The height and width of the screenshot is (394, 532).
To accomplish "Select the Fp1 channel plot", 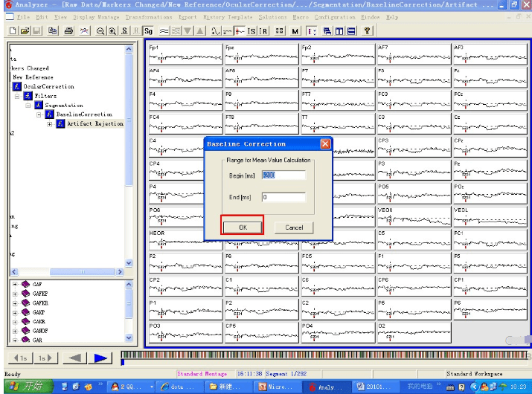I will point(185,54).
